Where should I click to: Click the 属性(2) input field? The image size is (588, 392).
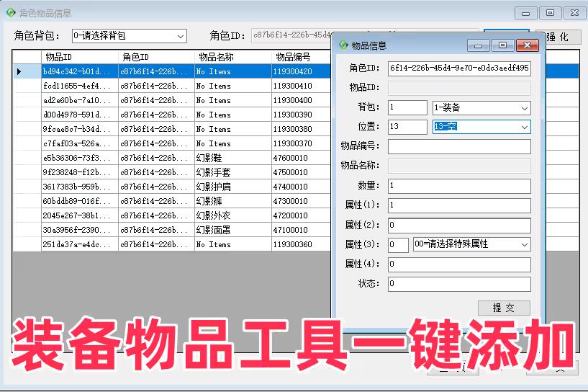click(x=459, y=226)
